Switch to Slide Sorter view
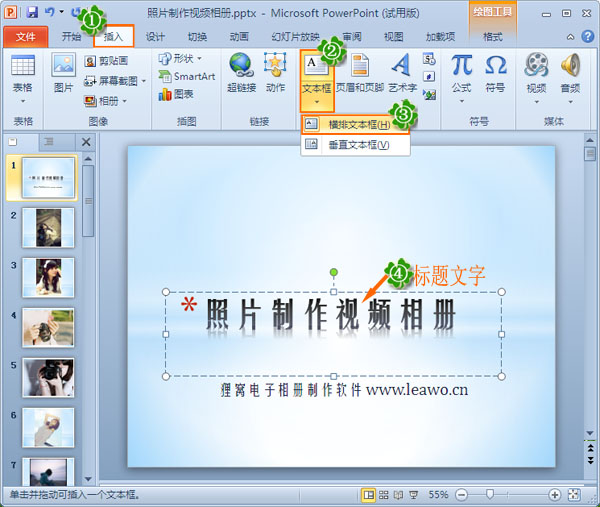600x507 pixels. (383, 495)
